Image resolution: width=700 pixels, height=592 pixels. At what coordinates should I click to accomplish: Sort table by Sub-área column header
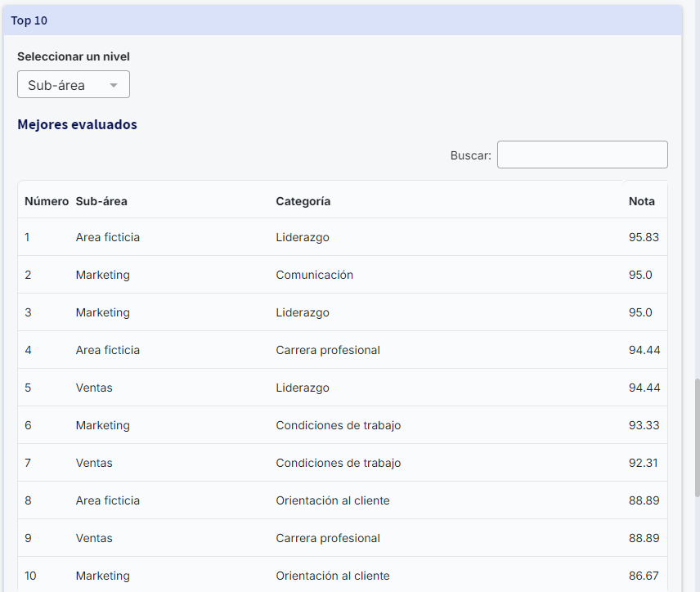click(x=101, y=201)
